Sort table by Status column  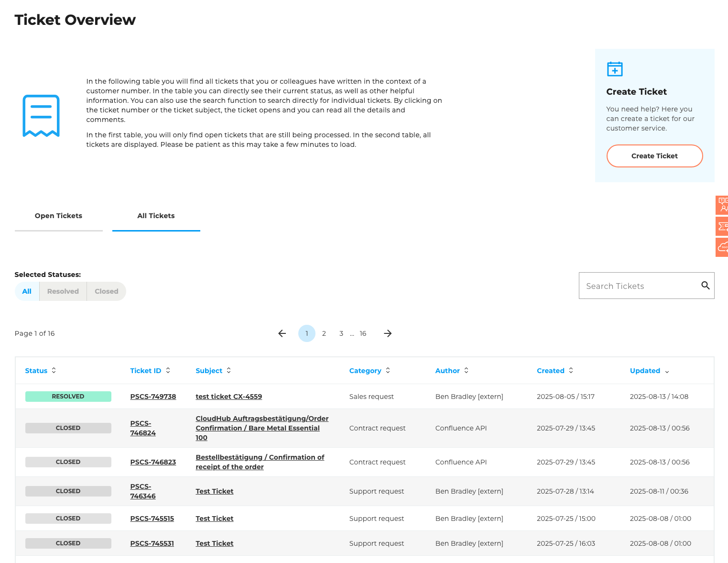click(x=40, y=371)
